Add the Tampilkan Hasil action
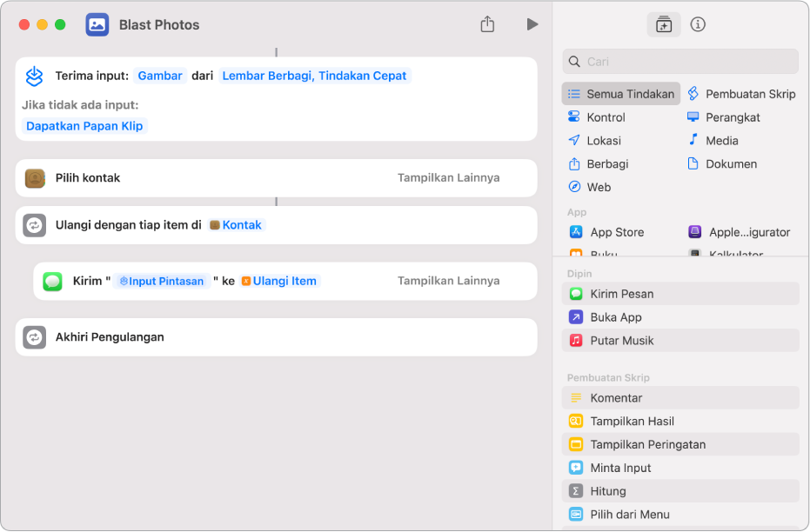This screenshot has height=532, width=810. coord(680,421)
